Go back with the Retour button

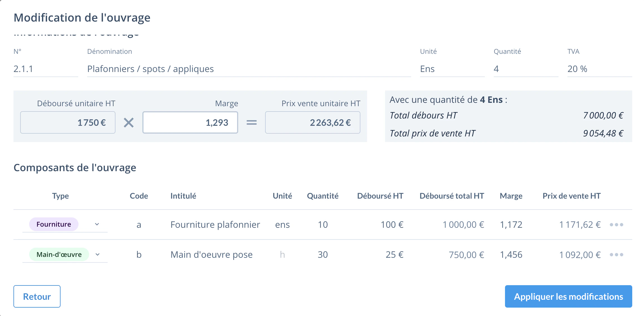click(37, 296)
